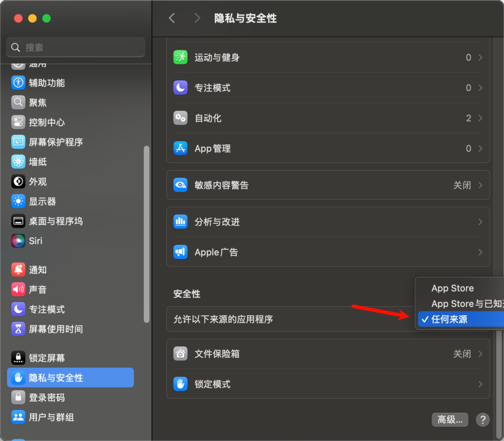Click the 辅助功能 accessibility icon in sidebar

(18, 83)
